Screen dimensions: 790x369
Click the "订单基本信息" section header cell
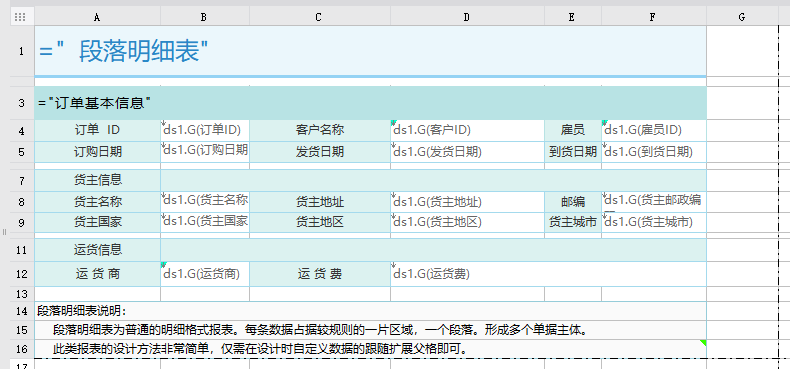click(370, 103)
